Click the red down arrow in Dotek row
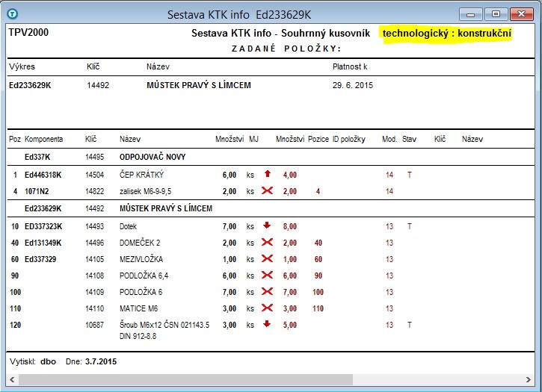Viewport: 542px width, 392px height. pyautogui.click(x=267, y=225)
